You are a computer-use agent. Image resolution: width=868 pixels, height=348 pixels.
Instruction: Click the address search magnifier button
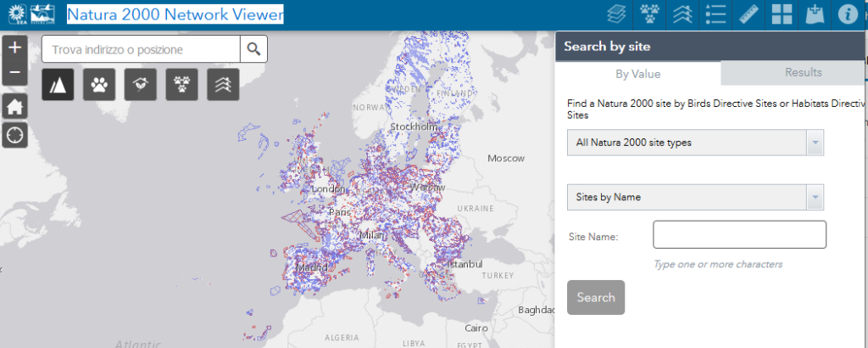253,49
